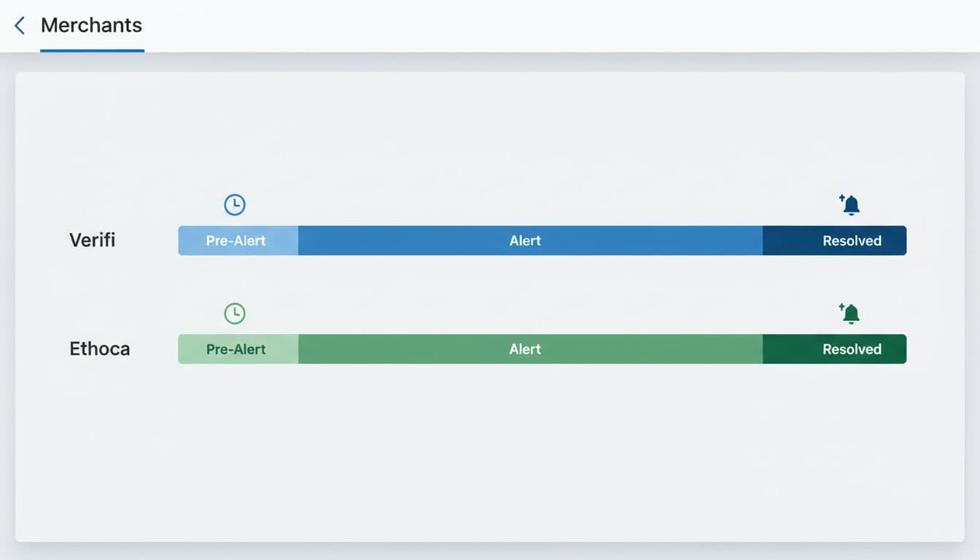Open the Ethoca Resolved stage segment

[834, 349]
